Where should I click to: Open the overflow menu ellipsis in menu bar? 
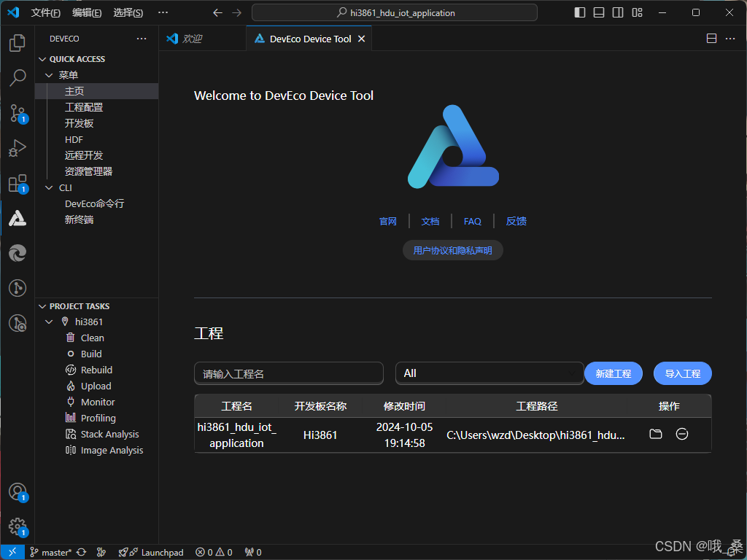tap(163, 13)
